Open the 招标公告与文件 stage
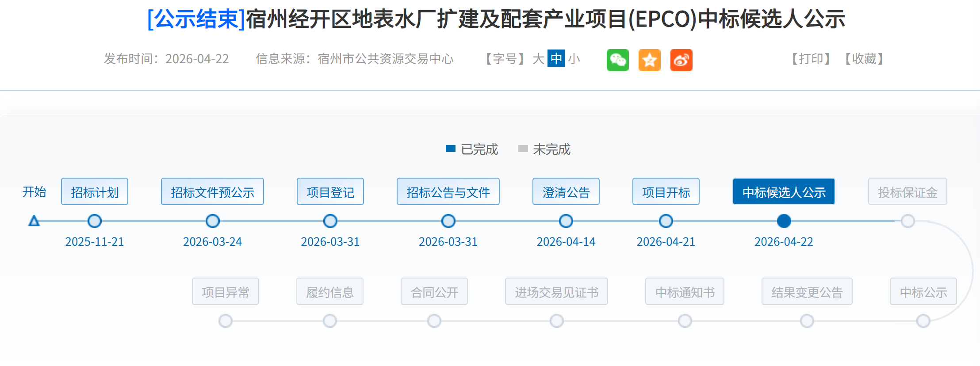Image resolution: width=980 pixels, height=366 pixels. pyautogui.click(x=448, y=192)
